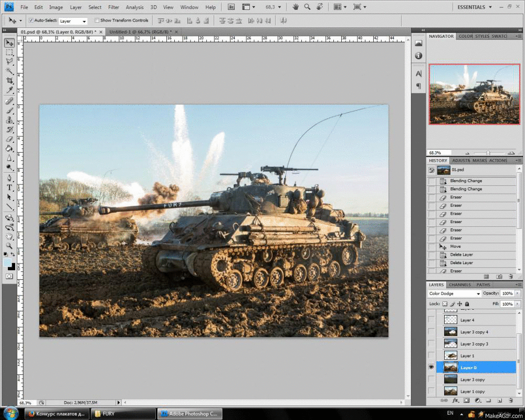This screenshot has width=525, height=420.
Task: Expand the ESSENTIALS workspace switcher
Action: (x=475, y=7)
